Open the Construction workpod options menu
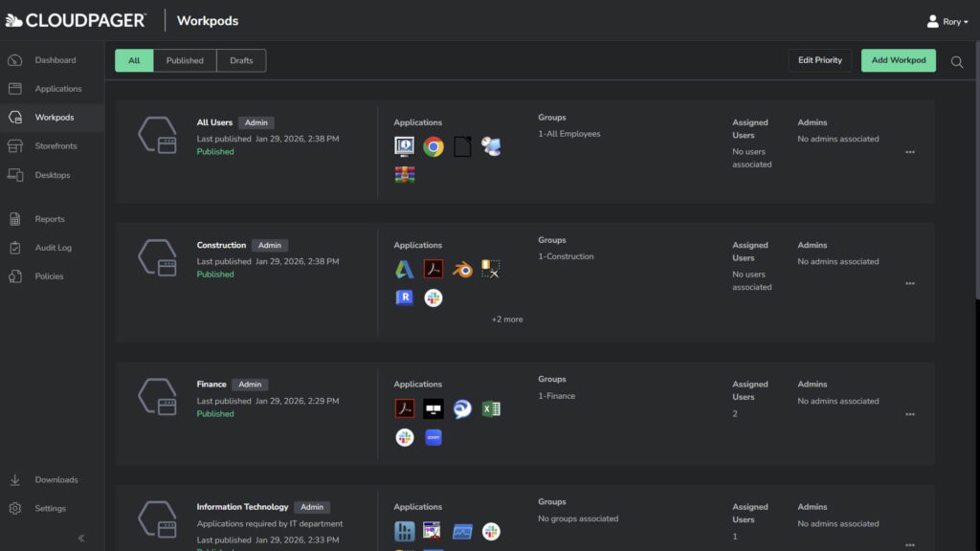The image size is (980, 551). tap(910, 283)
